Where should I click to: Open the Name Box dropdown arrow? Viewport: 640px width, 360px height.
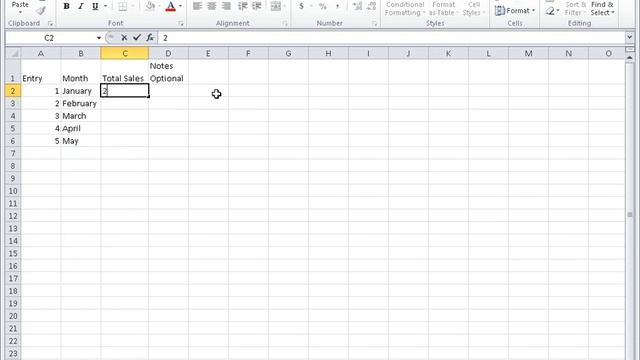pos(99,38)
